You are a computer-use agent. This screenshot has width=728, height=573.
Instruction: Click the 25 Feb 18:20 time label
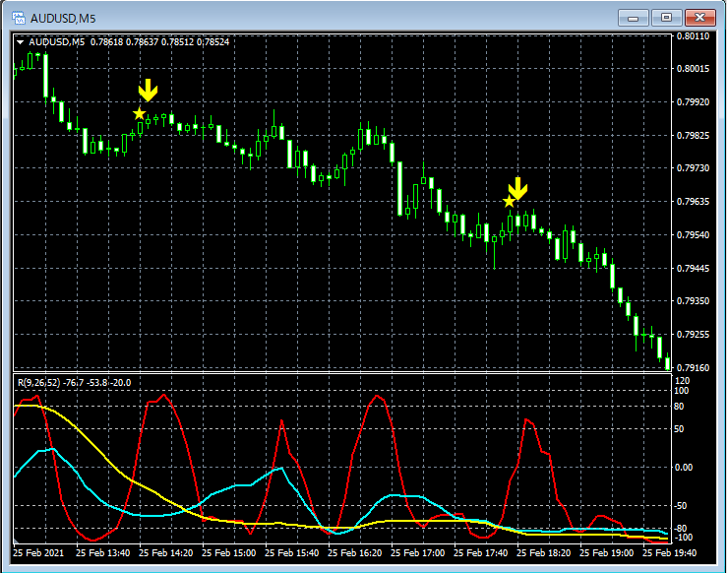pyautogui.click(x=544, y=553)
